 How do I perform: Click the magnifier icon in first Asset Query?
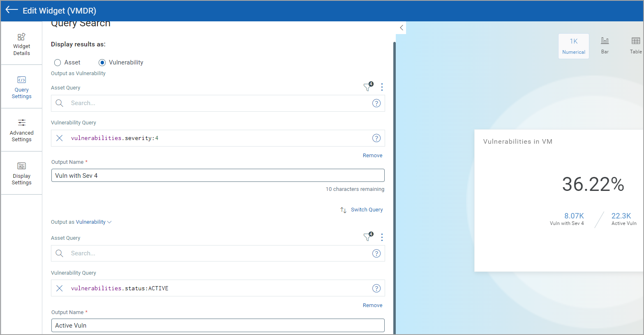point(60,103)
